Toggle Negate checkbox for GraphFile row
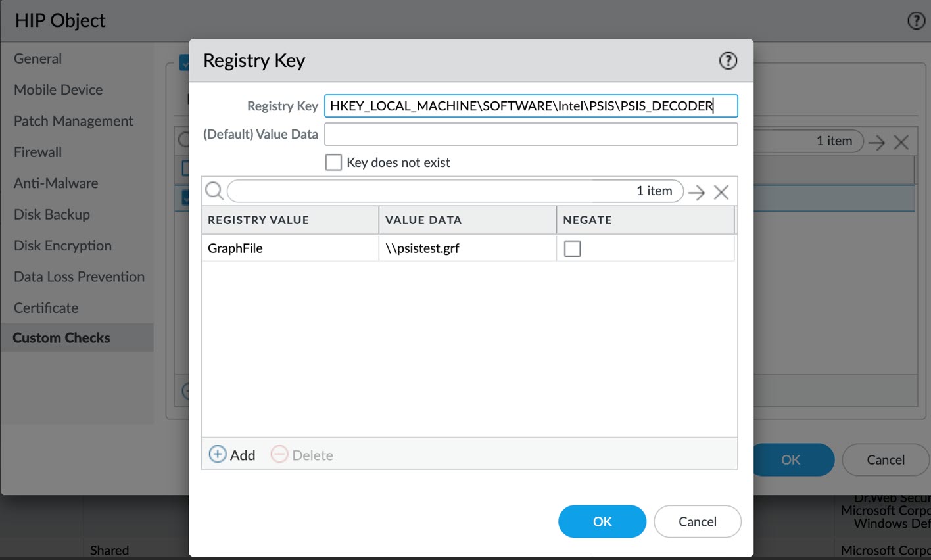Screen dimensions: 931x560 (573, 248)
